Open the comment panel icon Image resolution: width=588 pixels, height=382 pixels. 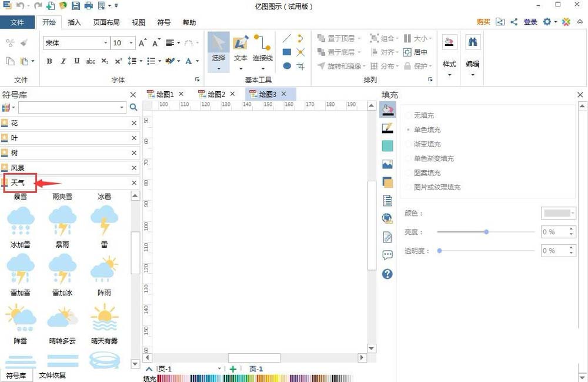coord(387,255)
